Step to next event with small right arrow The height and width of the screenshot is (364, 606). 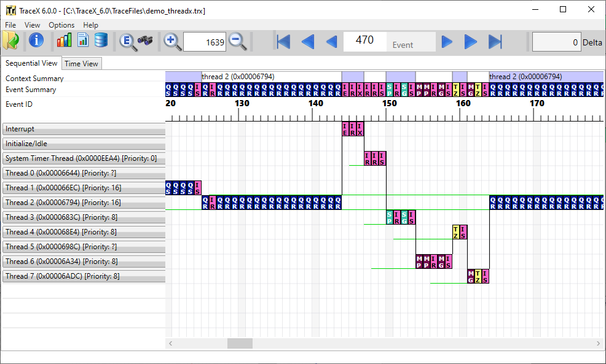coord(447,41)
